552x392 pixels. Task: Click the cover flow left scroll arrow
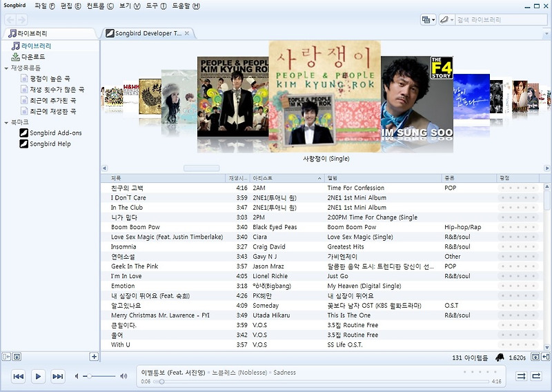click(x=104, y=168)
